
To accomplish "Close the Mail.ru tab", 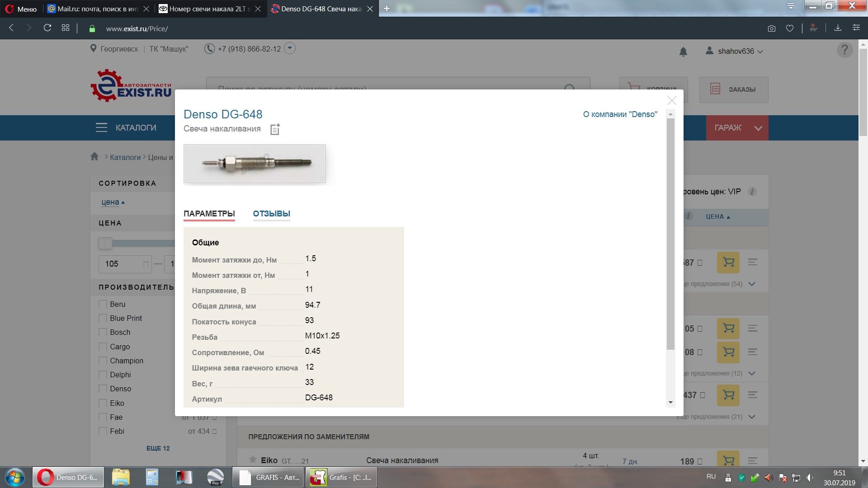I will (x=146, y=9).
